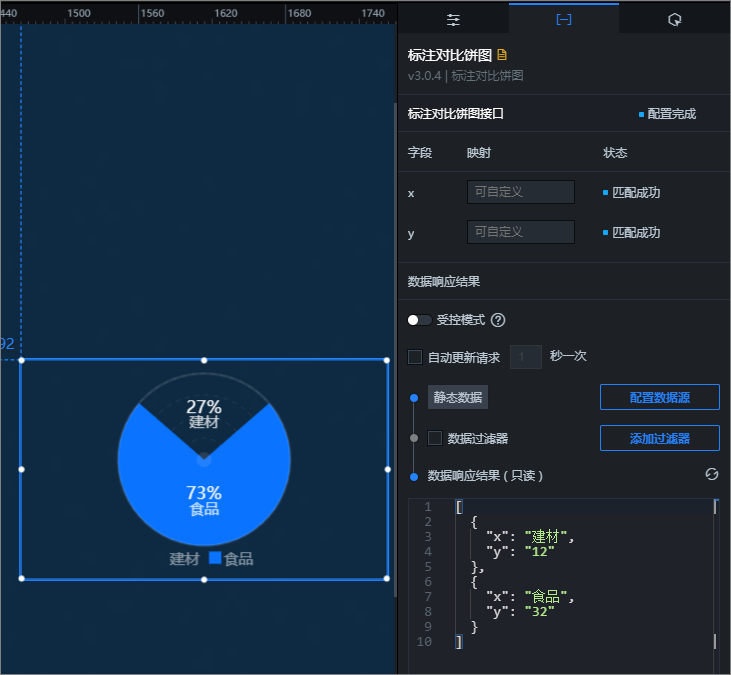Click the 数据响应结果（只读）label

[x=485, y=476]
